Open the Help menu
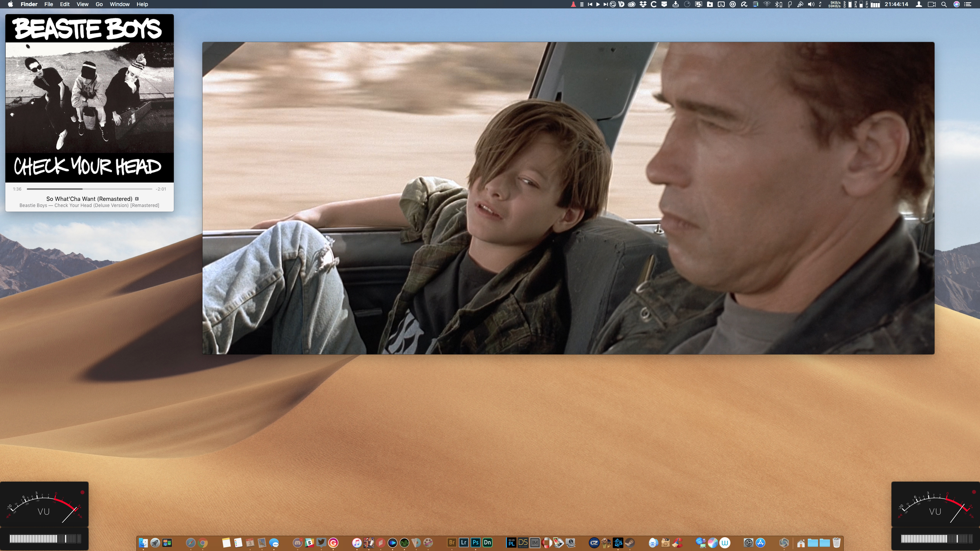 (x=142, y=4)
